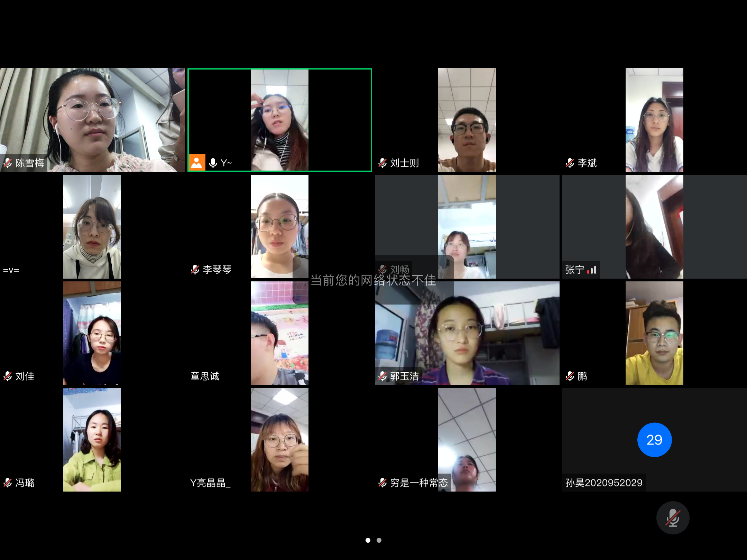Click muted mic icon beside 李斌
747x560 pixels.
570,163
